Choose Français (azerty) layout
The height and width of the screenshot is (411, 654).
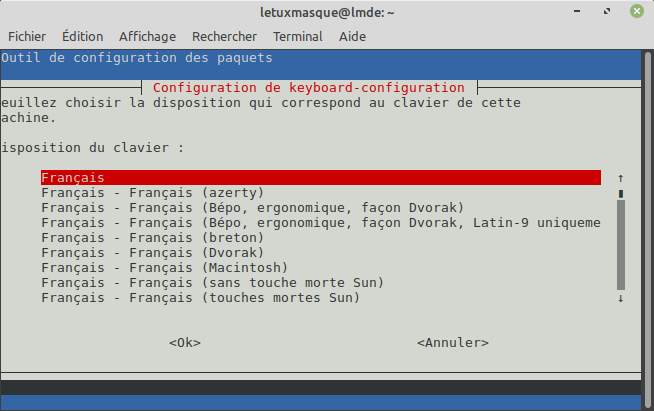point(153,193)
